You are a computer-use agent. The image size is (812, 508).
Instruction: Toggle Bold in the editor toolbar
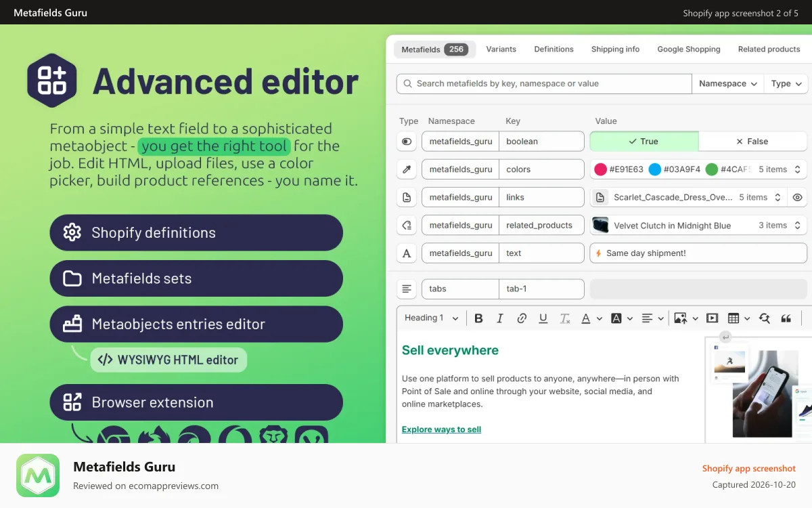[x=478, y=318]
